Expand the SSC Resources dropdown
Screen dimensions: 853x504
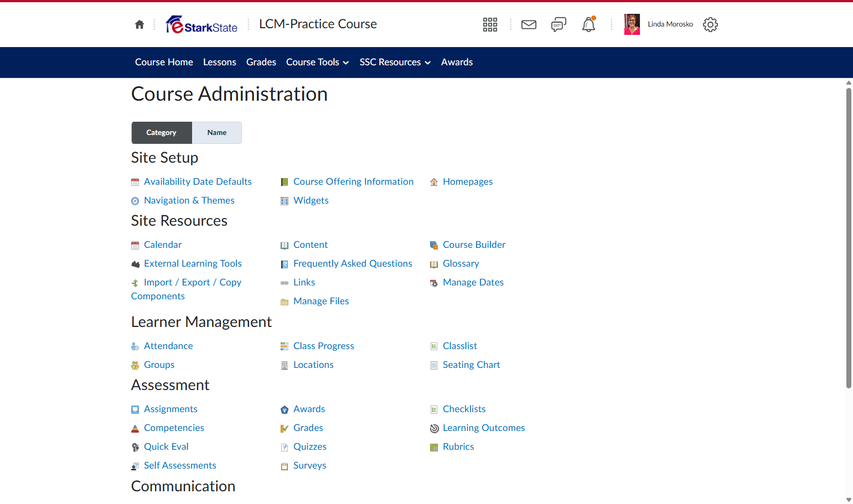point(395,62)
